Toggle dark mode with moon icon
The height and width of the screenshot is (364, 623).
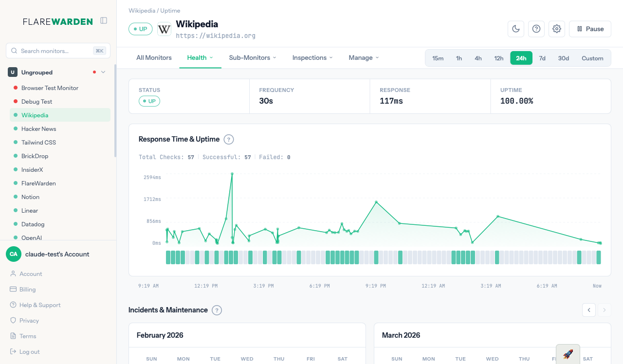515,29
